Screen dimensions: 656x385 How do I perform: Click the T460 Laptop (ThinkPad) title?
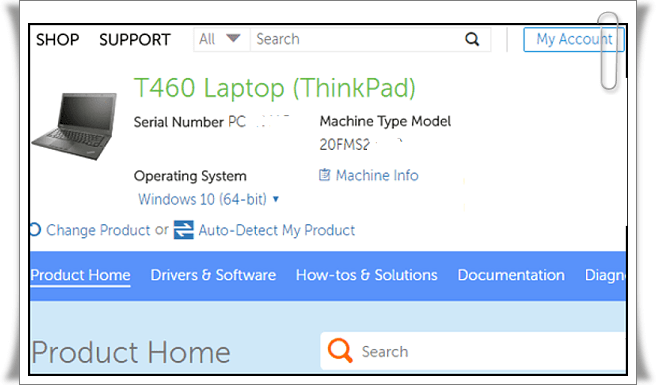tap(274, 88)
